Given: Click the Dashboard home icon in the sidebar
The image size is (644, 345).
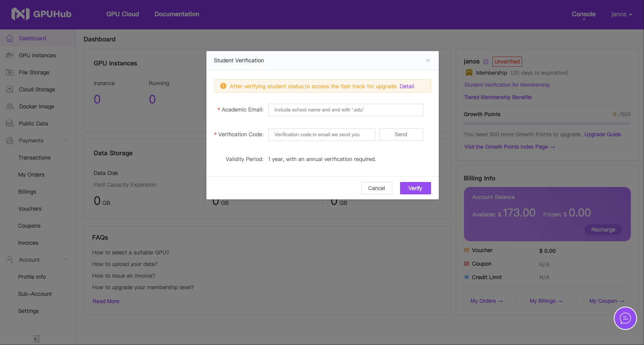Looking at the screenshot, I should (10, 38).
